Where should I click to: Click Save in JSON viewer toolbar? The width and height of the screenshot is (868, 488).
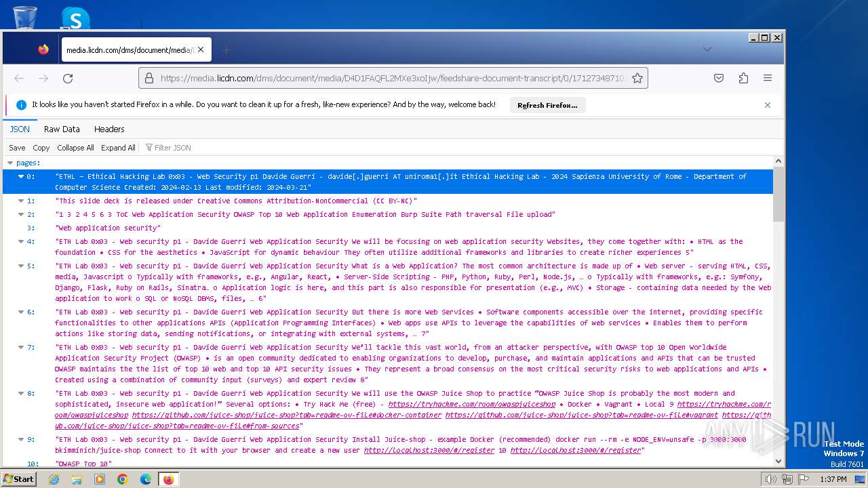(17, 148)
